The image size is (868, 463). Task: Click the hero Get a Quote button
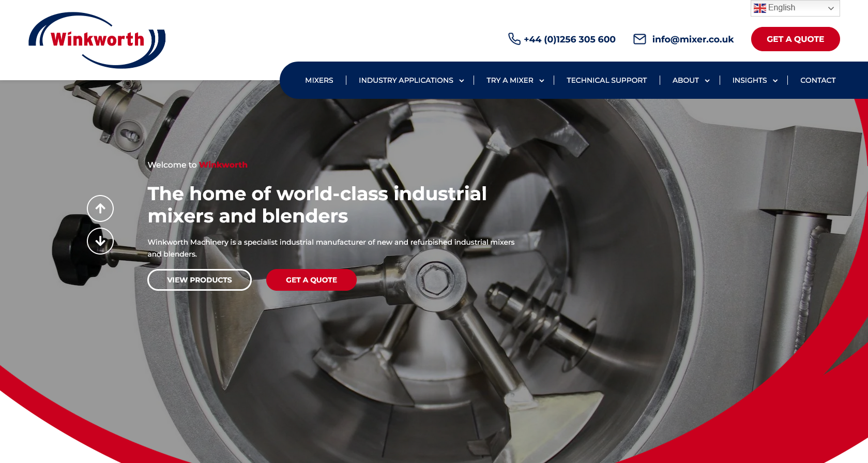(311, 280)
